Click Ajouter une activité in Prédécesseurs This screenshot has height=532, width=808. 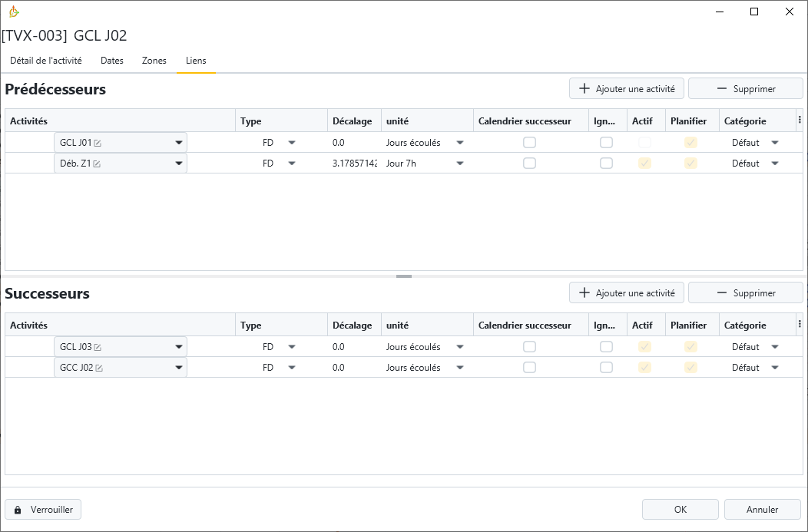coord(626,89)
